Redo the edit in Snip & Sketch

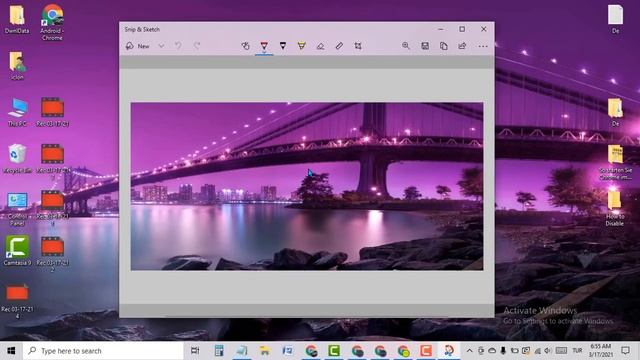pyautogui.click(x=197, y=46)
